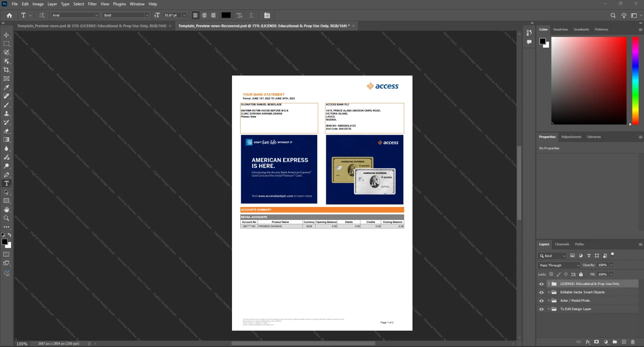Open the Plugins menu

(119, 4)
